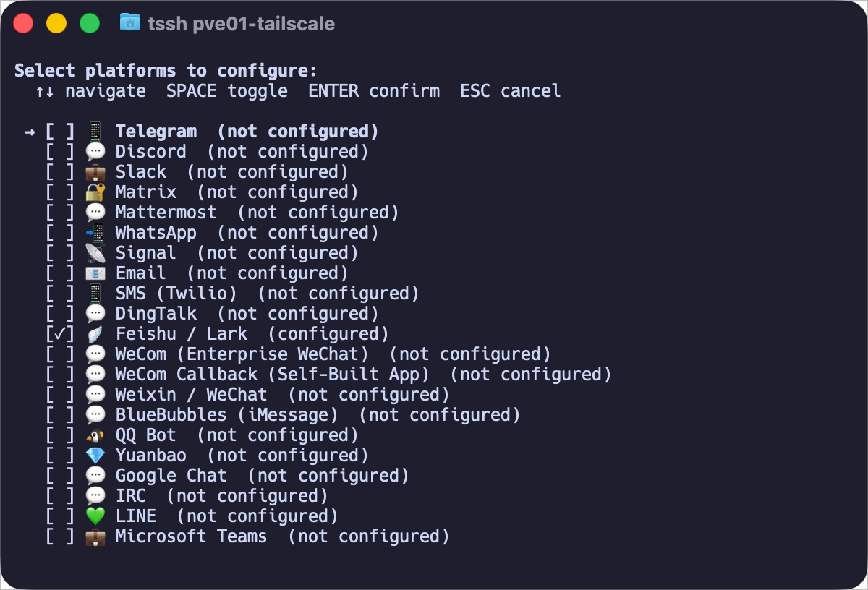Click the green heart icon beside LINE

95,516
